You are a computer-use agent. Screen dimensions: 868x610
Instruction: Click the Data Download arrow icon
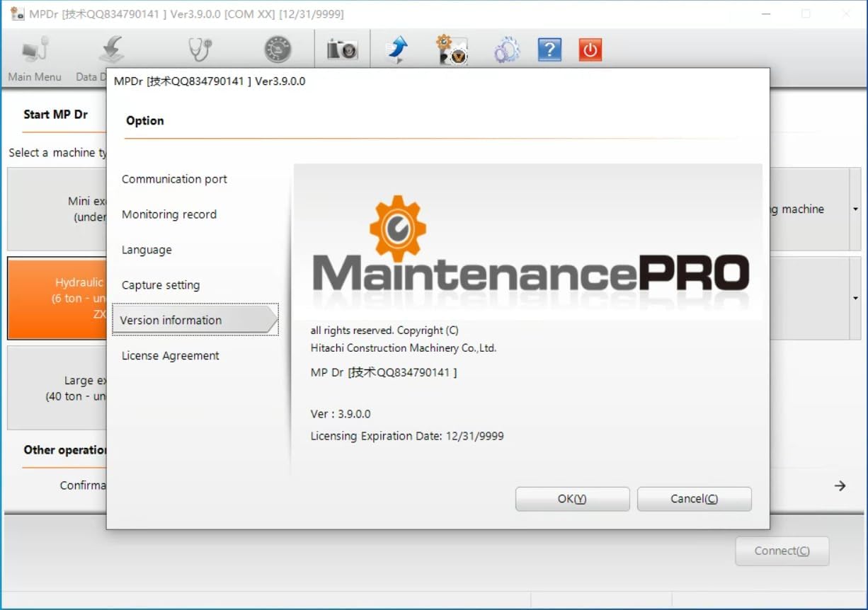111,50
